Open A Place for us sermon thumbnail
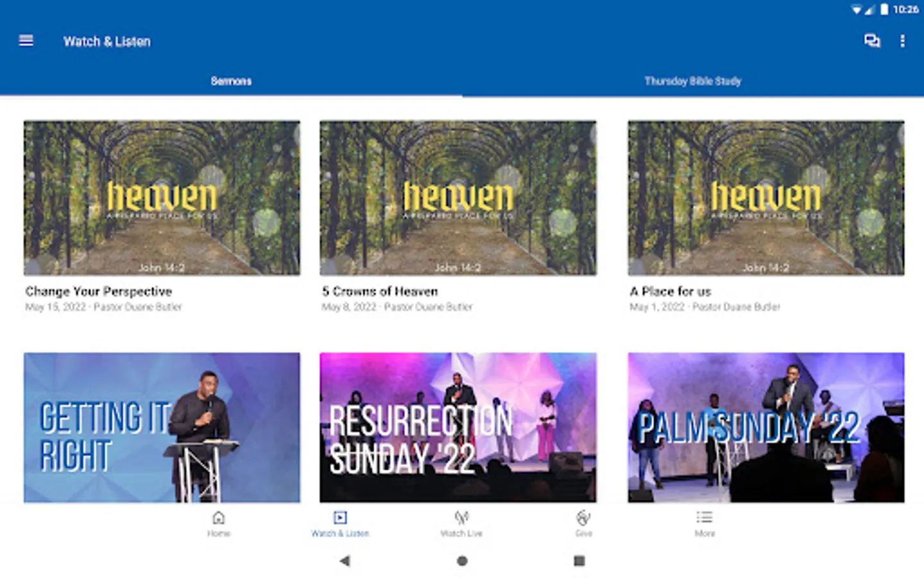 coord(766,198)
